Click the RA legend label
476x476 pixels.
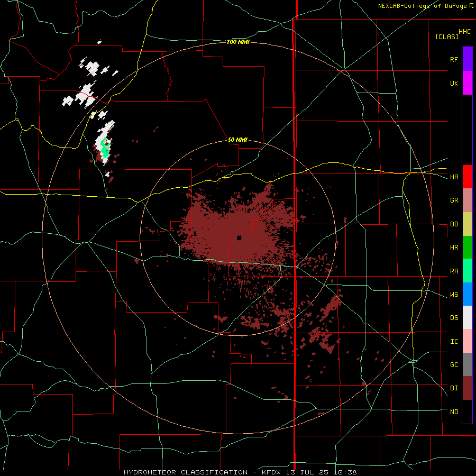(454, 271)
